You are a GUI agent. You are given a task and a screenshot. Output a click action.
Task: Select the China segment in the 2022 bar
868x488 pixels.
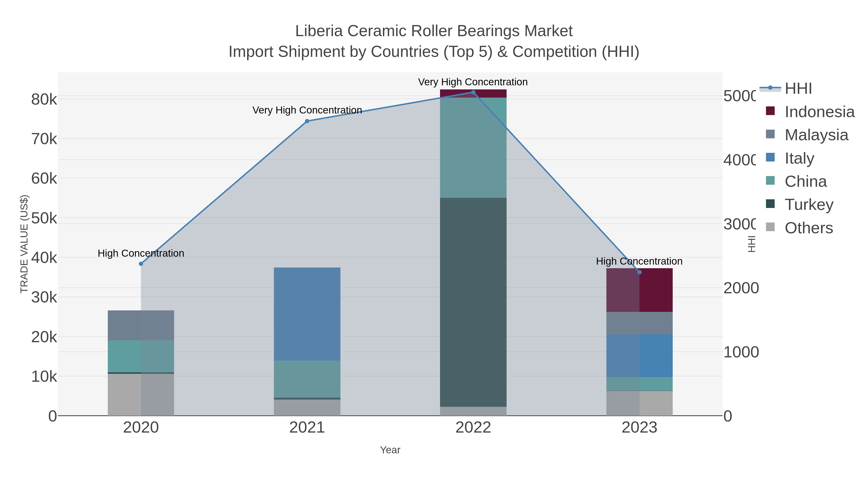coord(473,147)
